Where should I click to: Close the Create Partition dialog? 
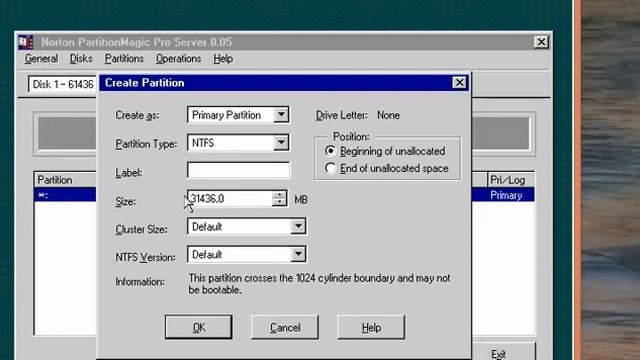460,83
